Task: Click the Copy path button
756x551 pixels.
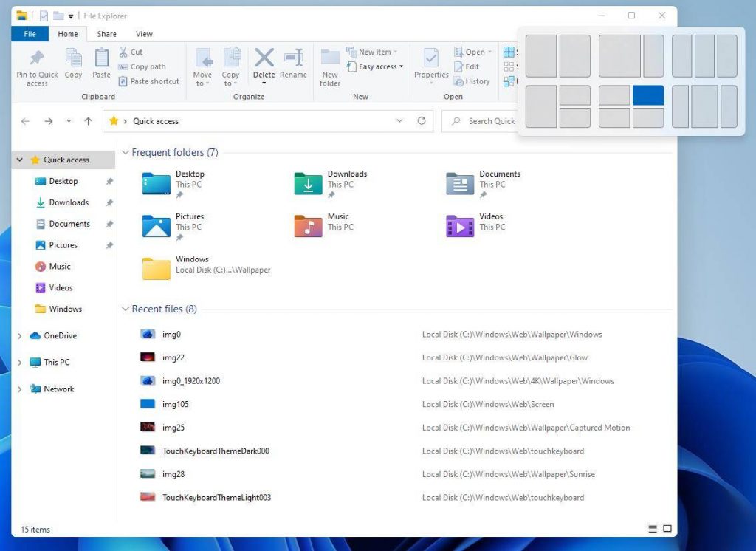Action: [x=142, y=66]
